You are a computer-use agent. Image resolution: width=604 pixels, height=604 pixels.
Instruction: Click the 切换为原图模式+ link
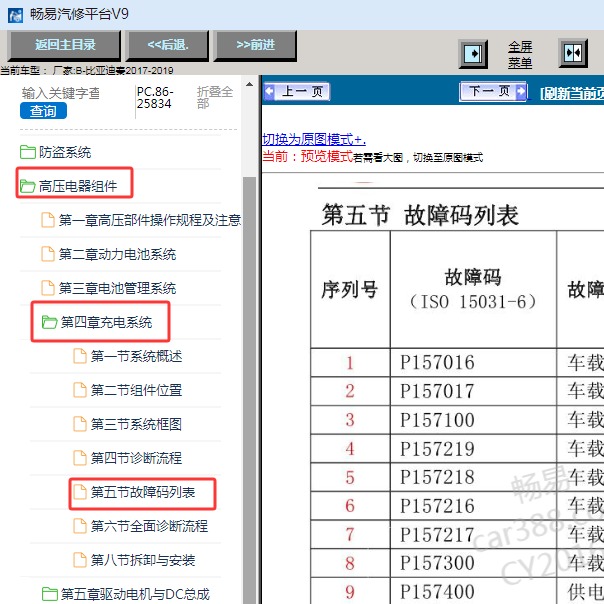click(x=314, y=139)
